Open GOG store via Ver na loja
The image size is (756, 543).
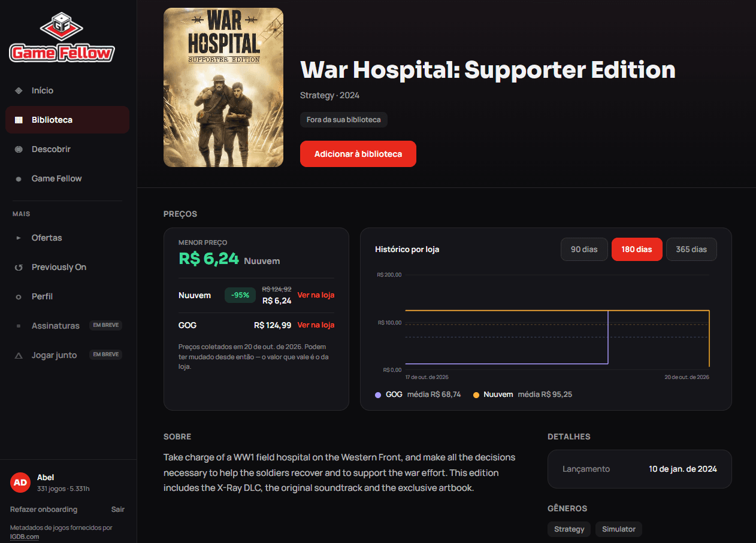(316, 325)
